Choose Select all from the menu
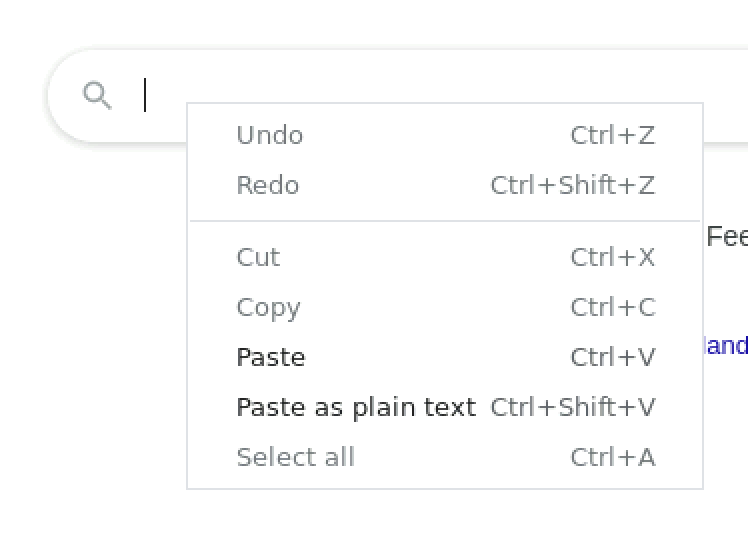The width and height of the screenshot is (748, 554). [x=295, y=457]
